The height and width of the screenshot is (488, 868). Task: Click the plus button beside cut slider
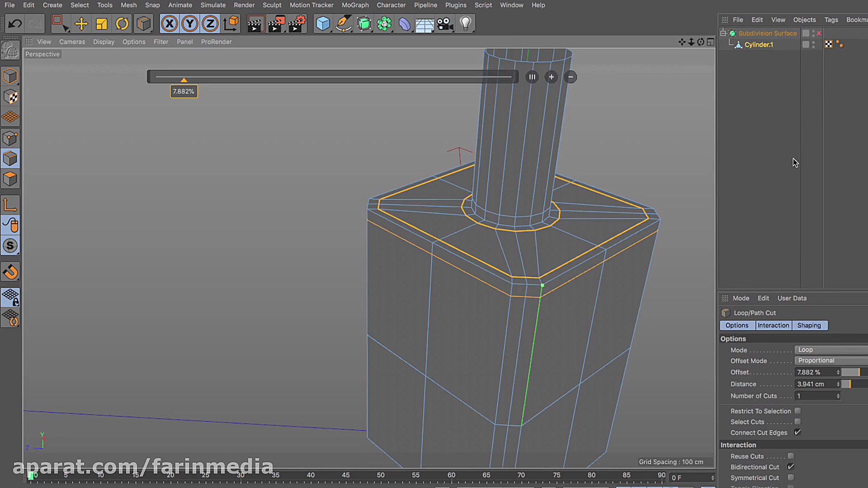pos(551,77)
